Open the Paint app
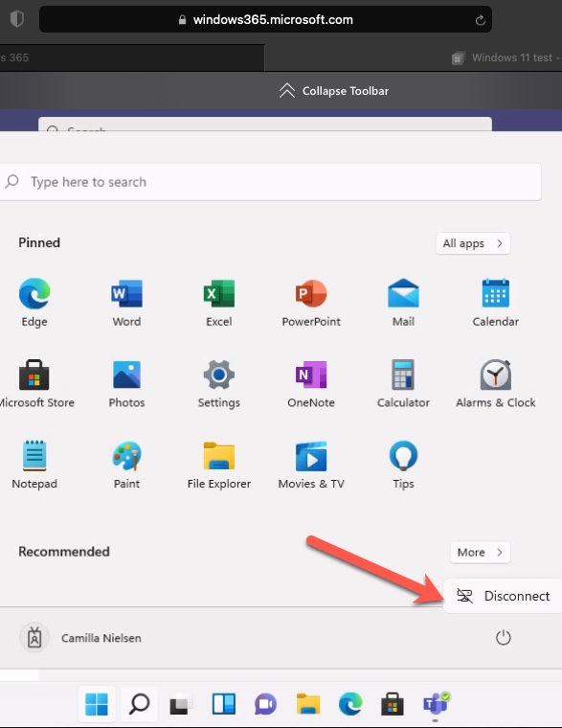562x728 pixels. pos(126,465)
